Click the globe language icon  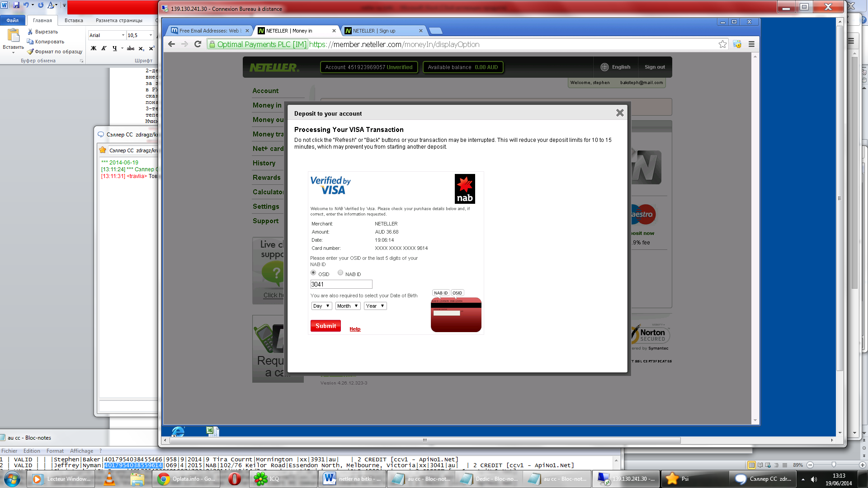[x=604, y=67]
